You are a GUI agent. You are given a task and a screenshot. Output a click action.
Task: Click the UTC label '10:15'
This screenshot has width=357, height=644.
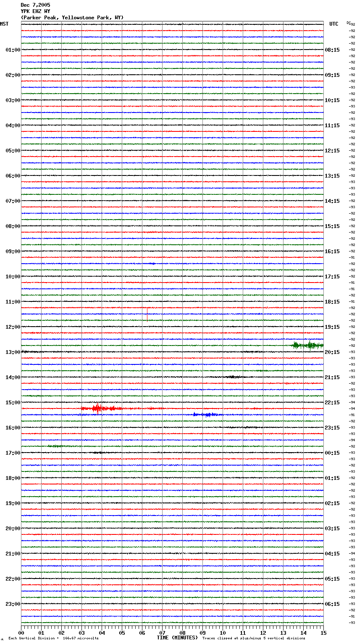pyautogui.click(x=332, y=100)
